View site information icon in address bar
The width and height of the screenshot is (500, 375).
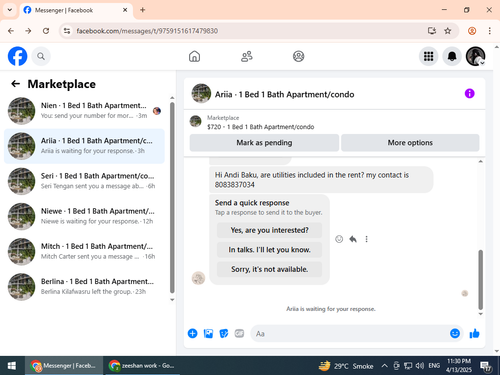click(67, 31)
